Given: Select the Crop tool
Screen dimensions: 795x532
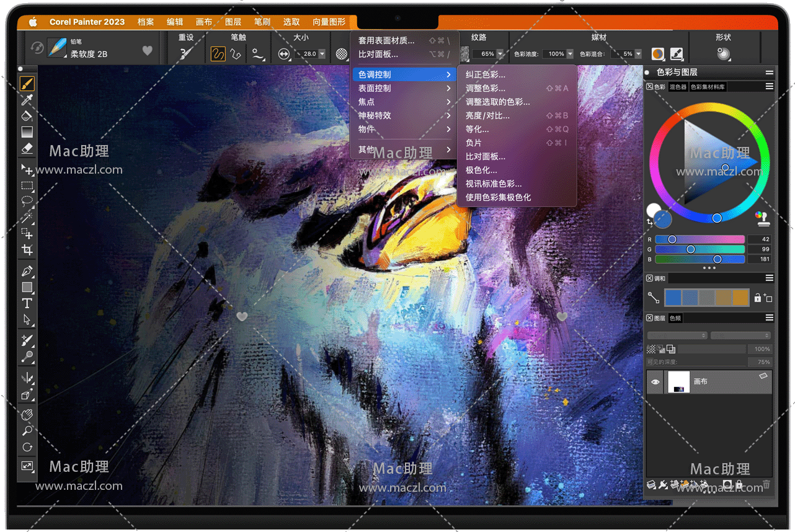Looking at the screenshot, I should [27, 250].
